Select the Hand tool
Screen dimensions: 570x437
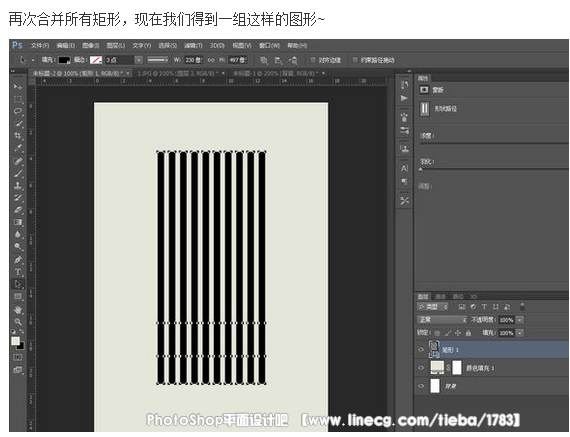pos(17,310)
